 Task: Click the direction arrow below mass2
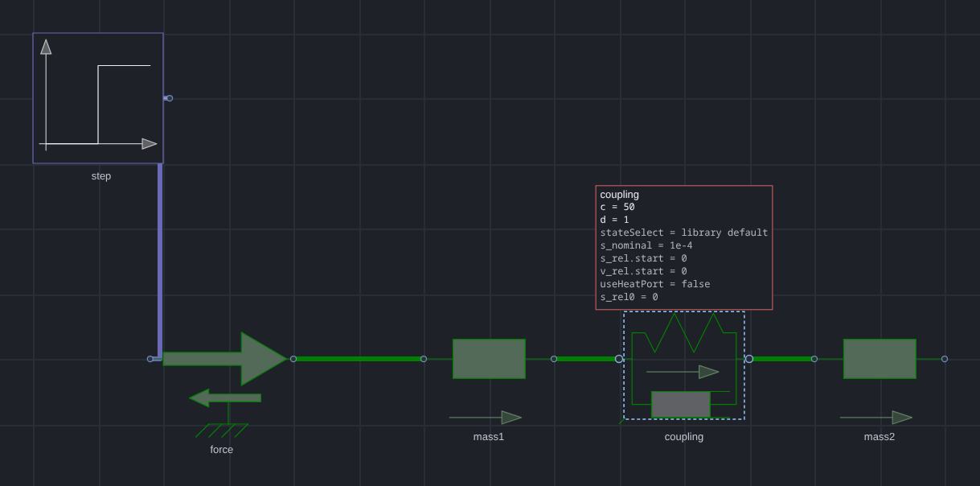point(876,418)
